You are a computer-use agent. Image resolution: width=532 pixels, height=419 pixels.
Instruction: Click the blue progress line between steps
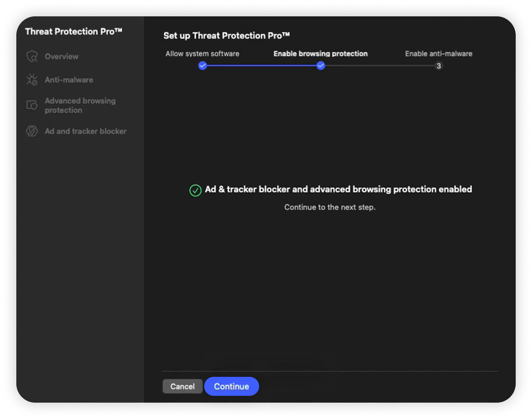pyautogui.click(x=261, y=66)
